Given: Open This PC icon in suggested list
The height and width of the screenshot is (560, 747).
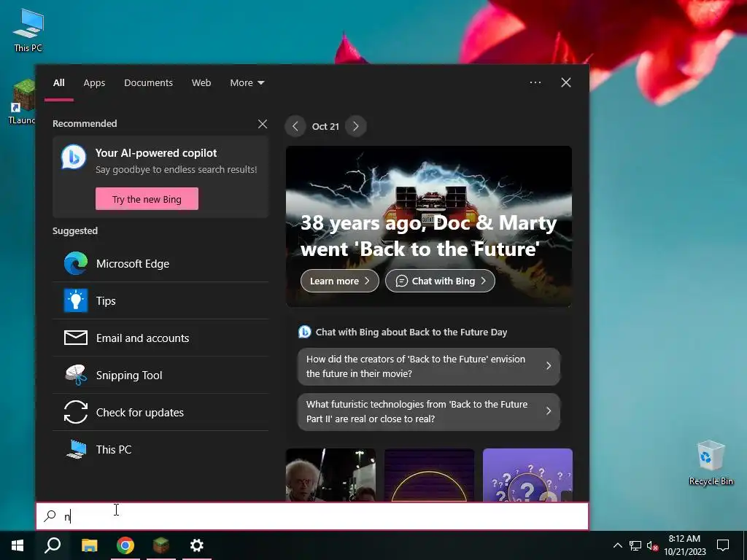Looking at the screenshot, I should 76,449.
